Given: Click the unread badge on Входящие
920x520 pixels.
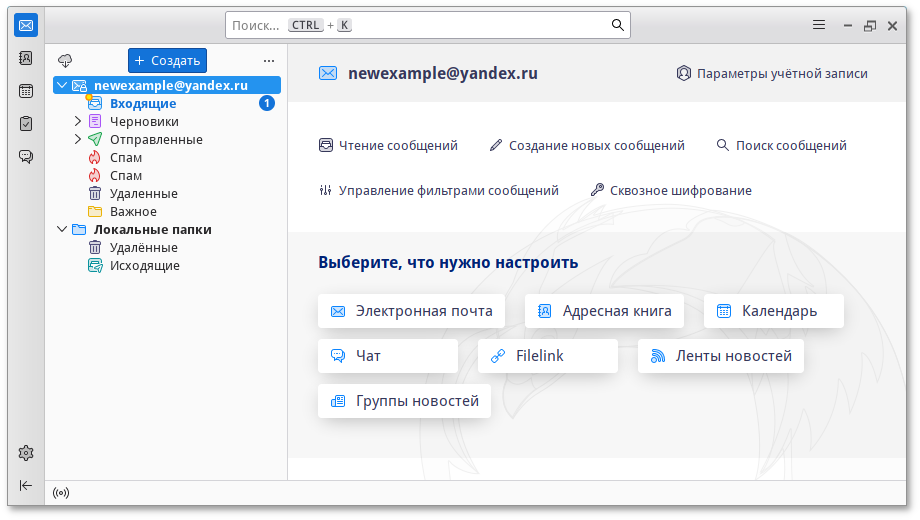Looking at the screenshot, I should [267, 103].
